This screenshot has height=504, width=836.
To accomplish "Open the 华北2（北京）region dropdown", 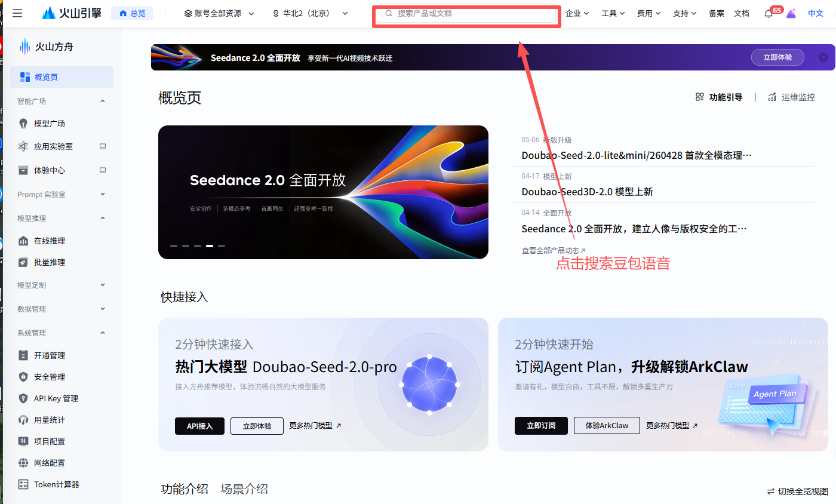I will [310, 13].
